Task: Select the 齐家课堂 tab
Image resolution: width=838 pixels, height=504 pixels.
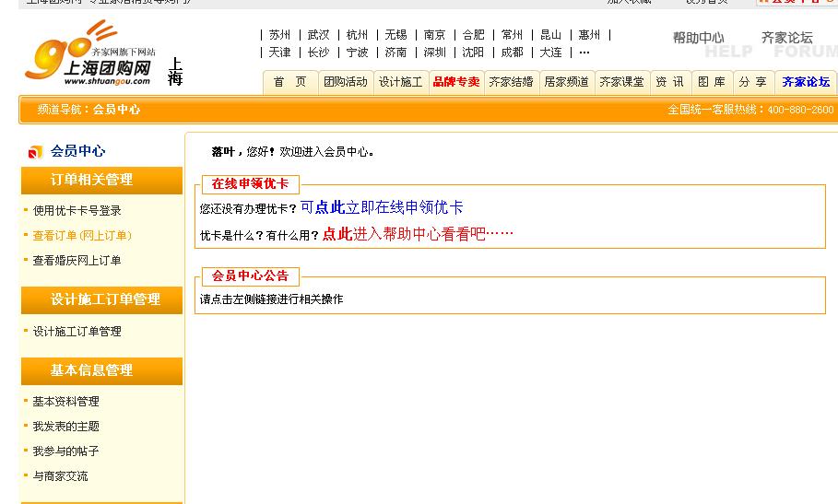Action: (622, 82)
